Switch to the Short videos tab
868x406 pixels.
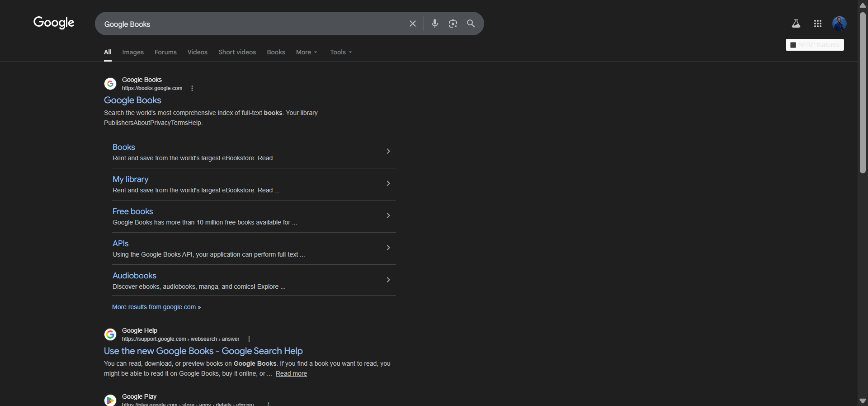pos(237,52)
